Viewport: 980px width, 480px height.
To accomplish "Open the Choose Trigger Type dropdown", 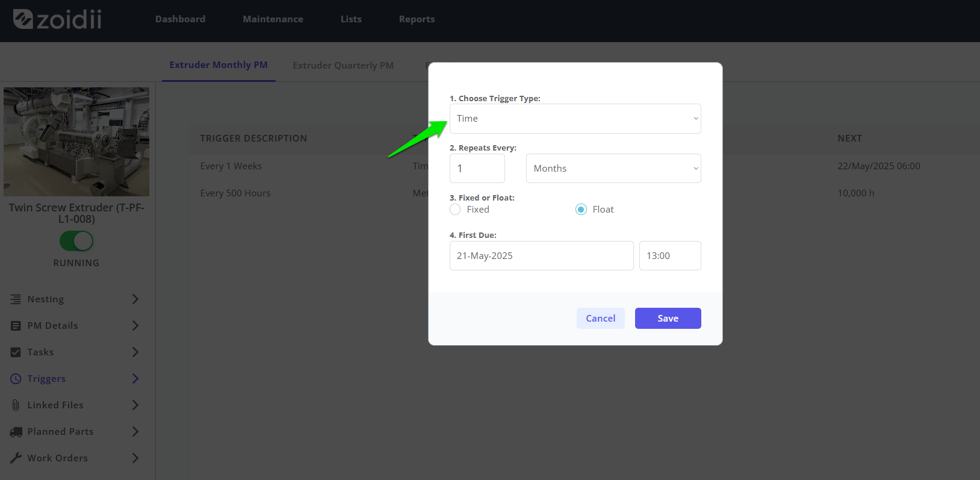I will (x=575, y=119).
